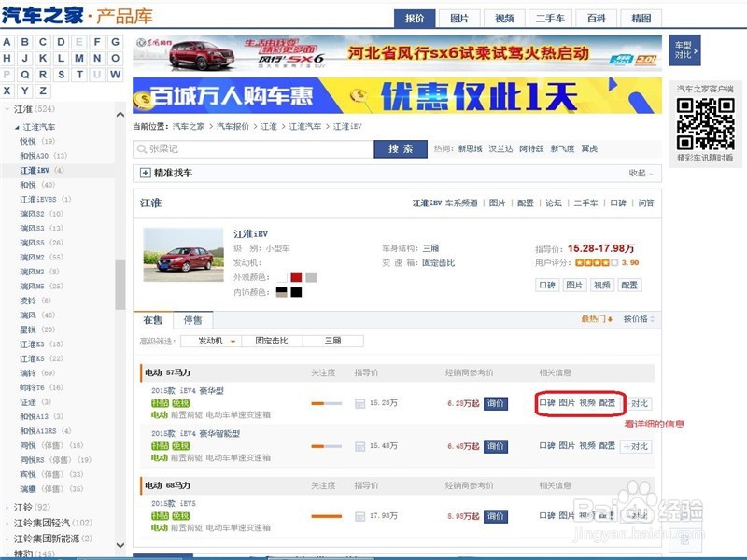Pick letter M in brand index

[79, 58]
